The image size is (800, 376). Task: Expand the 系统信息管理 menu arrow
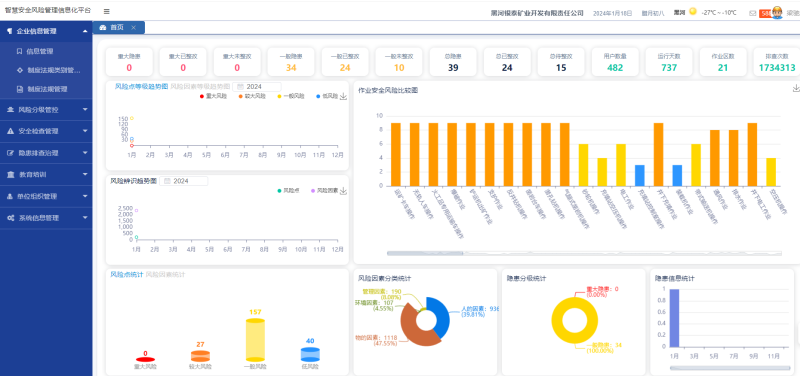[x=85, y=217]
